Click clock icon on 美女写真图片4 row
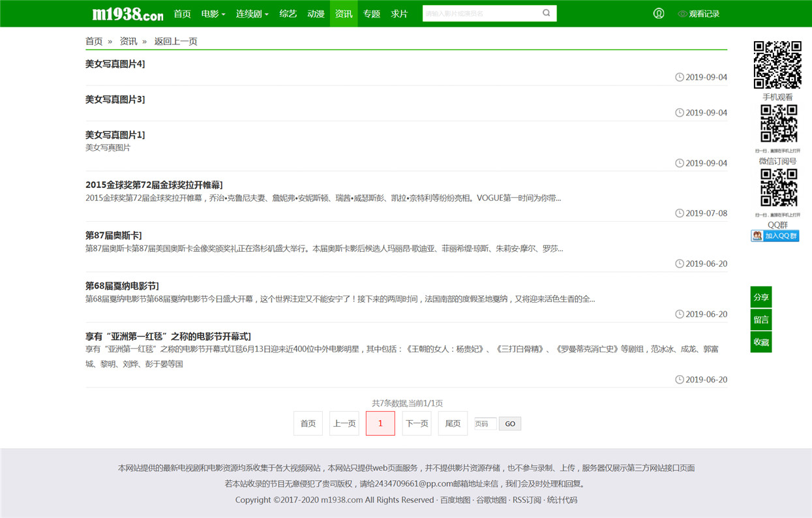Image resolution: width=812 pixels, height=518 pixels. 680,77
